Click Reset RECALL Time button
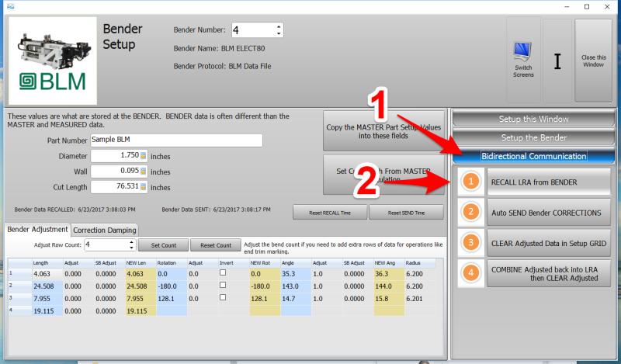 330,213
